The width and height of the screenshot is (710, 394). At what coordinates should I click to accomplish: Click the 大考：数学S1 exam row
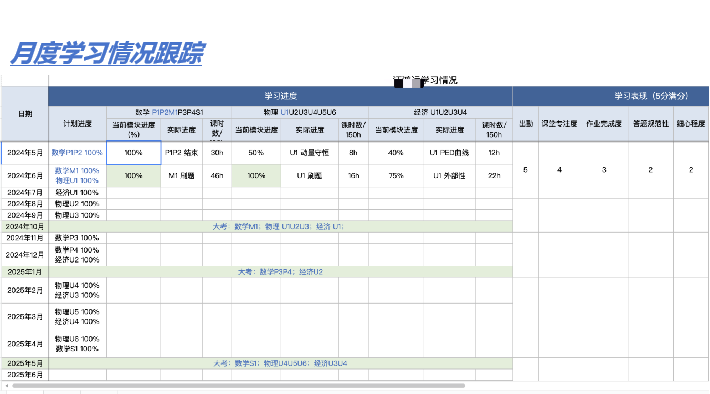coord(280,363)
